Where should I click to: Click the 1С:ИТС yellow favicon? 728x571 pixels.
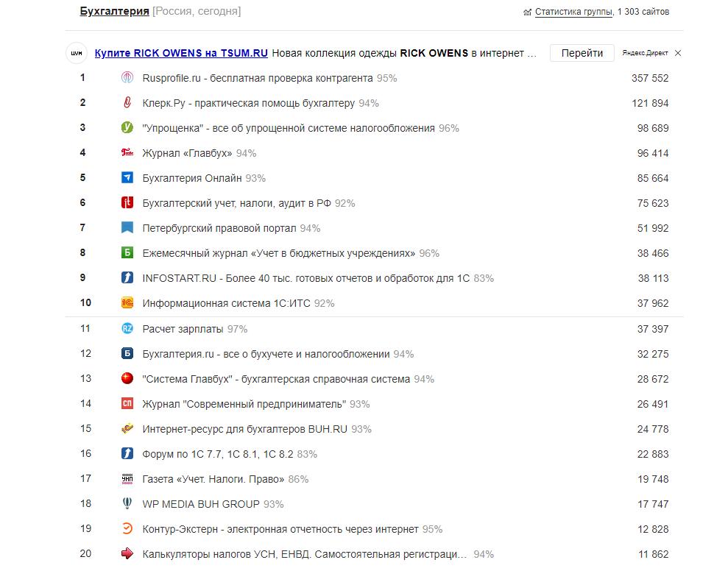(x=127, y=302)
